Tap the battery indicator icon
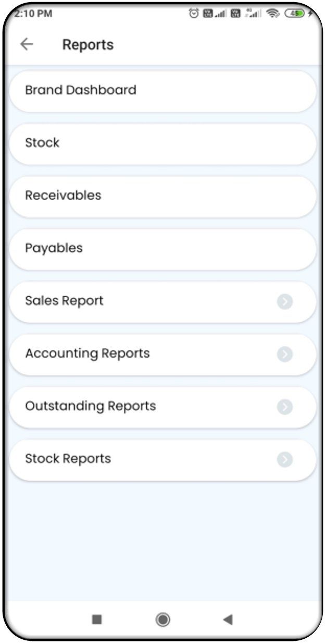 [x=295, y=14]
